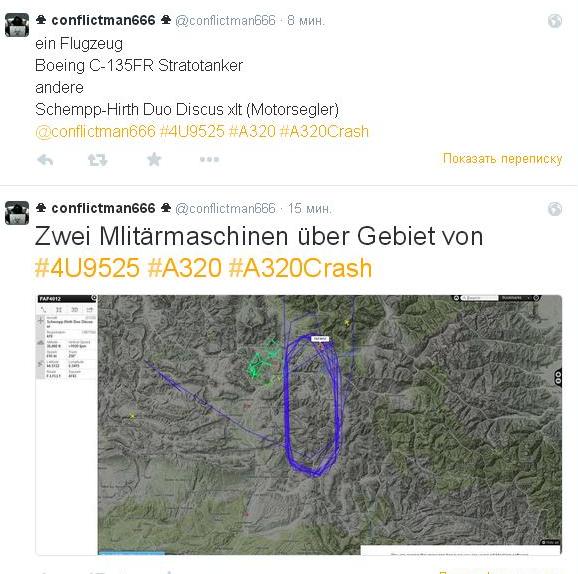Open the 8 мин. timestamp link
Screen dimensions: 578x574
(306, 21)
